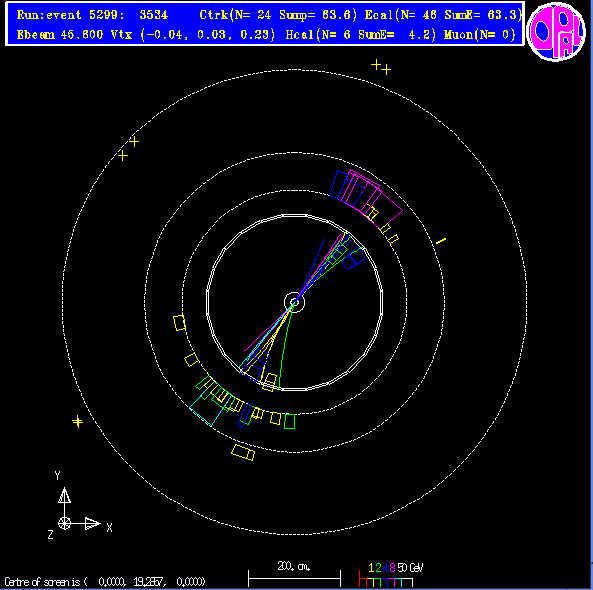
Task: Select the yellow box near left inner ring
Action: 179,323
